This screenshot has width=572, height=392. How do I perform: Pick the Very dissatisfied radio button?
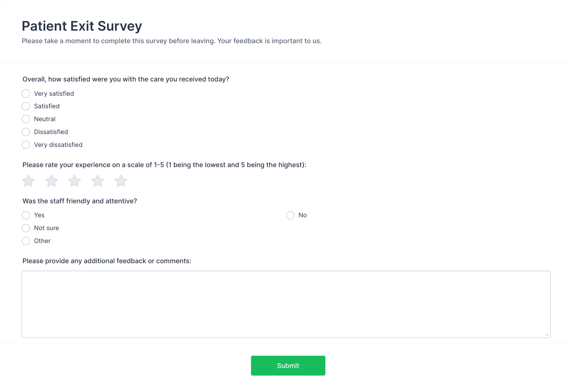[x=26, y=145]
